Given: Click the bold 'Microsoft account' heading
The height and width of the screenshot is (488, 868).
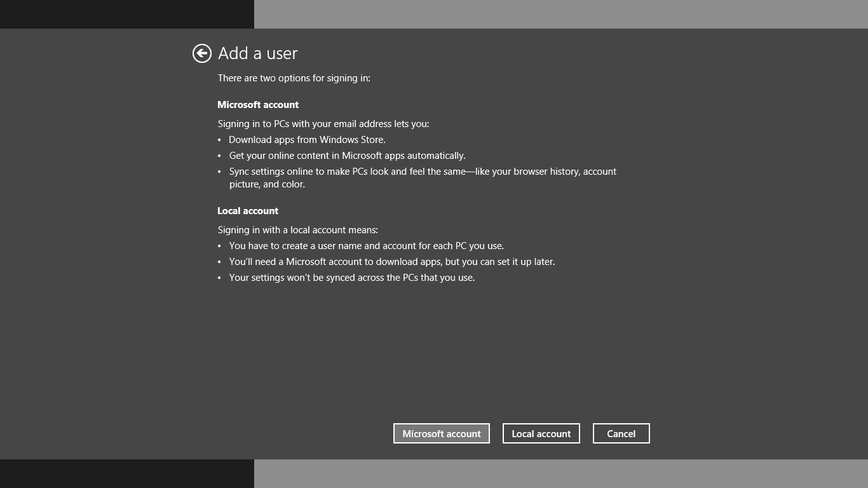Looking at the screenshot, I should click(258, 105).
